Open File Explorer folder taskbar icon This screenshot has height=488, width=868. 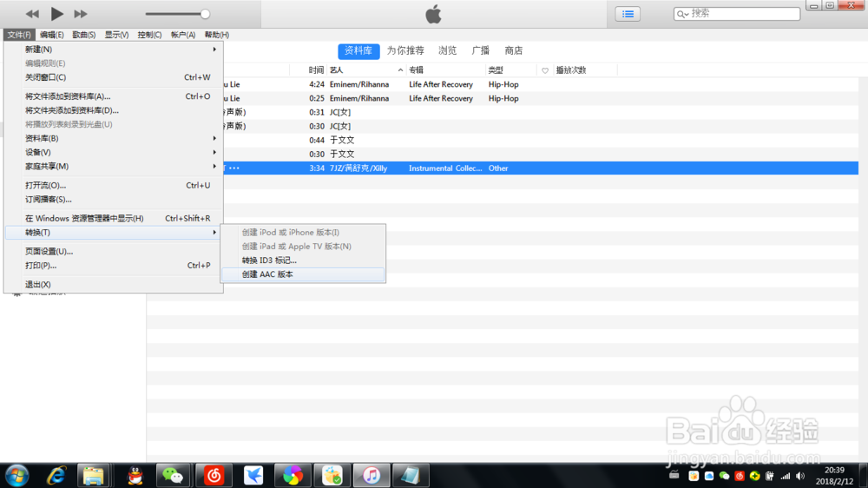(x=94, y=476)
